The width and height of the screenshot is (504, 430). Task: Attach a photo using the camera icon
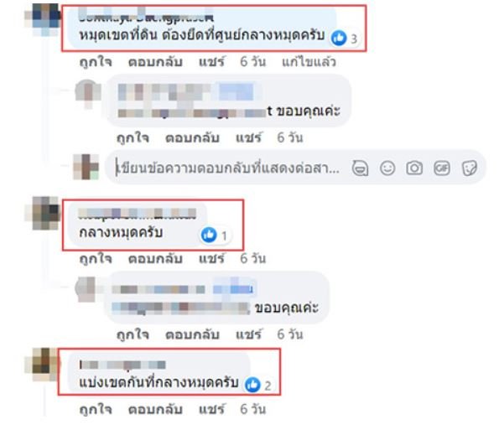pyautogui.click(x=414, y=168)
